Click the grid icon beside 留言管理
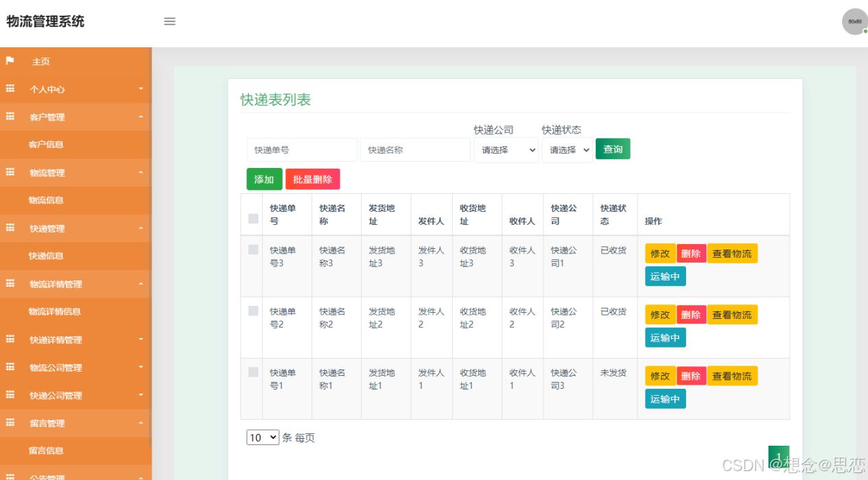Screen dimensions: 868x480 tap(10, 422)
